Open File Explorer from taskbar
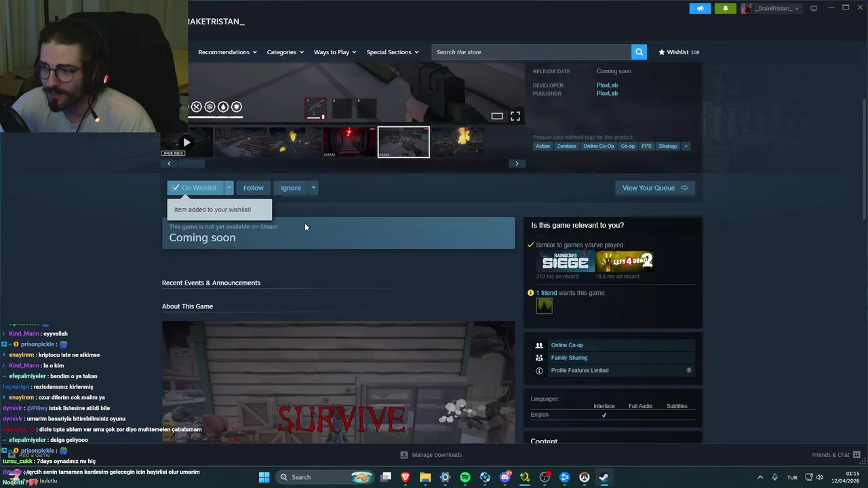This screenshot has width=868, height=488. click(x=425, y=477)
